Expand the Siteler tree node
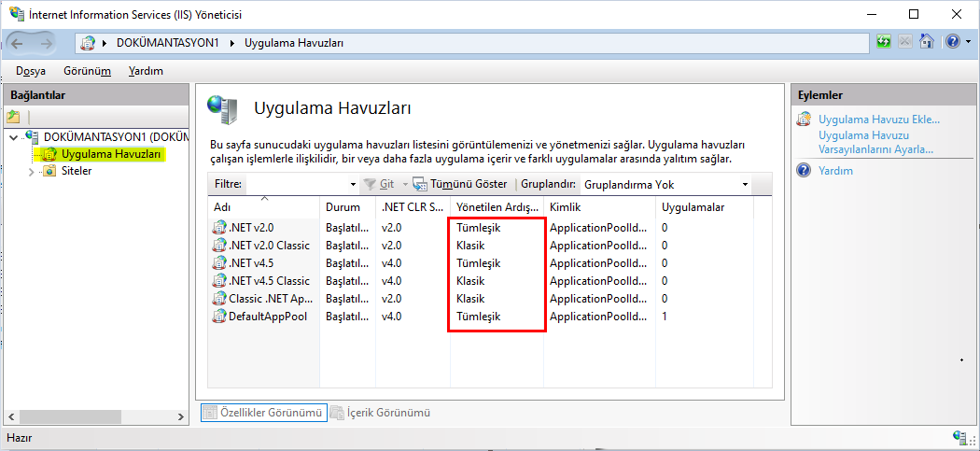Image resolution: width=980 pixels, height=451 pixels. 32,172
